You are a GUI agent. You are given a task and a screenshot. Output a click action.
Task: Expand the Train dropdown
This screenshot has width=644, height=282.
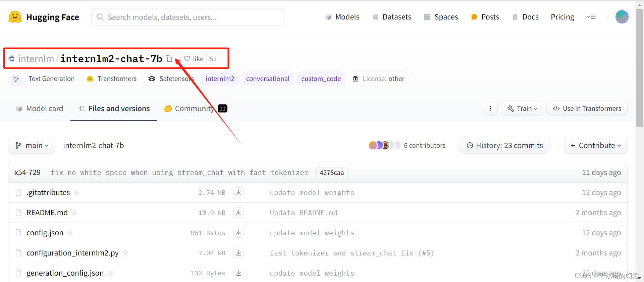(x=522, y=108)
